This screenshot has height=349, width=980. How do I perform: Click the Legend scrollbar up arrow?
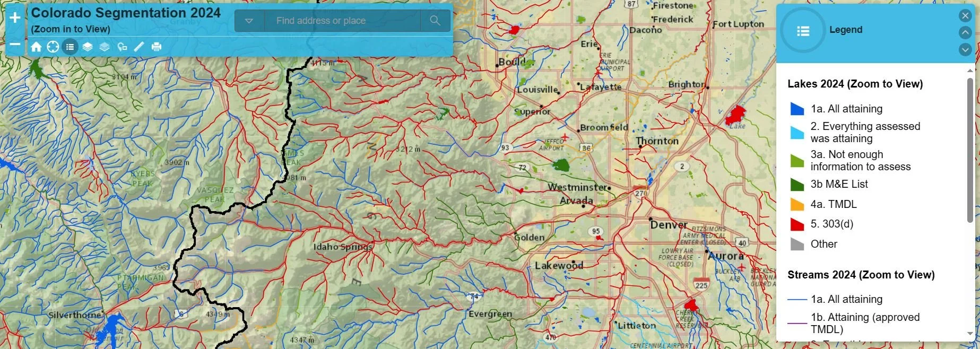tap(970, 70)
